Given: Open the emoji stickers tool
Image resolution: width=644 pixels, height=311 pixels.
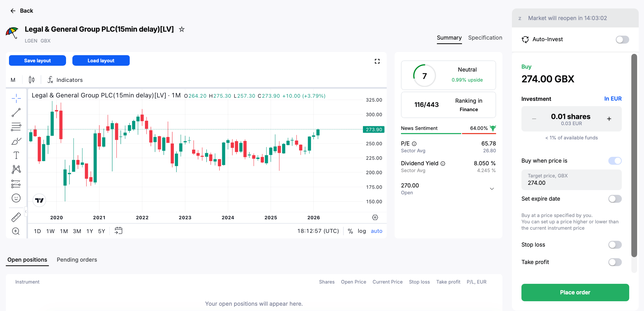Looking at the screenshot, I should 16,198.
